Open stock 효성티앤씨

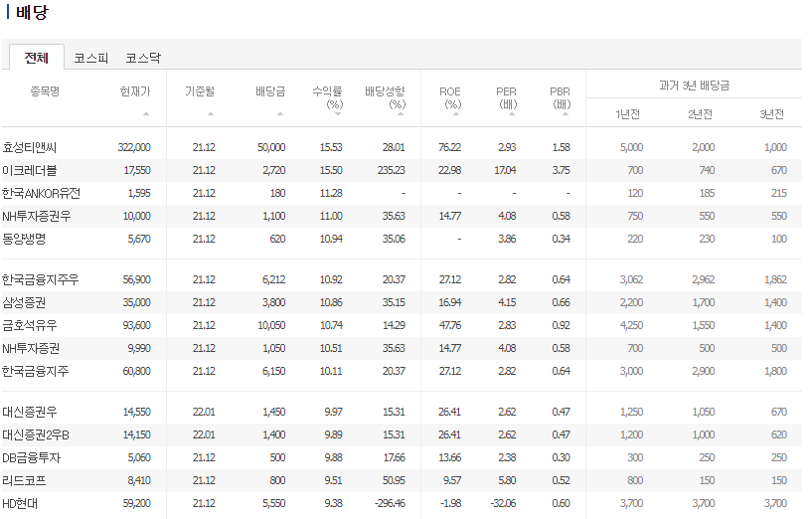pyautogui.click(x=30, y=147)
